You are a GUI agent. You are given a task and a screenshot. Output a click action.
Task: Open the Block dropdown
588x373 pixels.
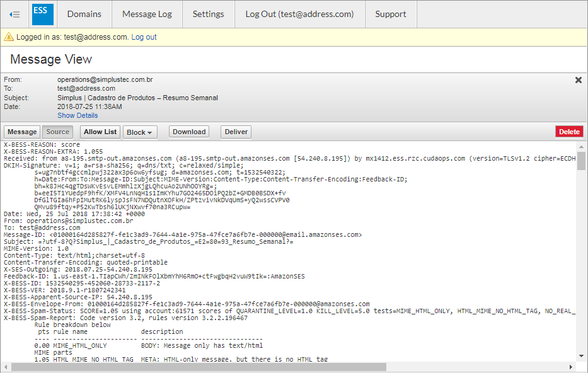coord(140,132)
